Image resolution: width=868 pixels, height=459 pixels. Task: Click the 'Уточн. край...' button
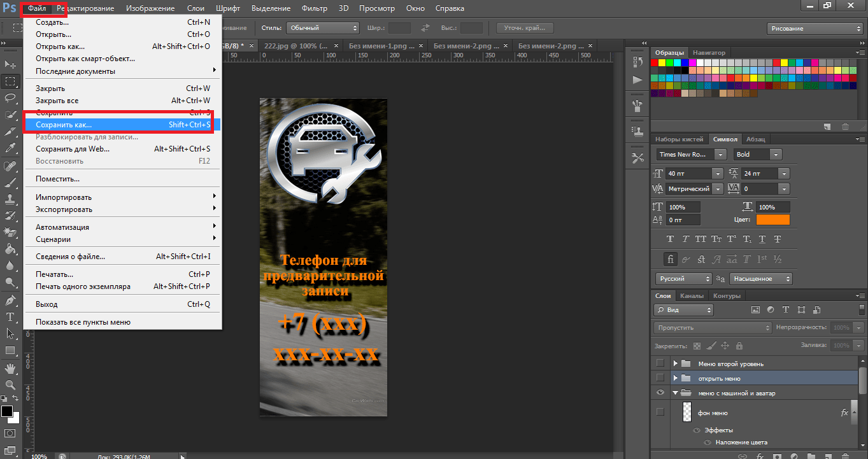tap(524, 28)
